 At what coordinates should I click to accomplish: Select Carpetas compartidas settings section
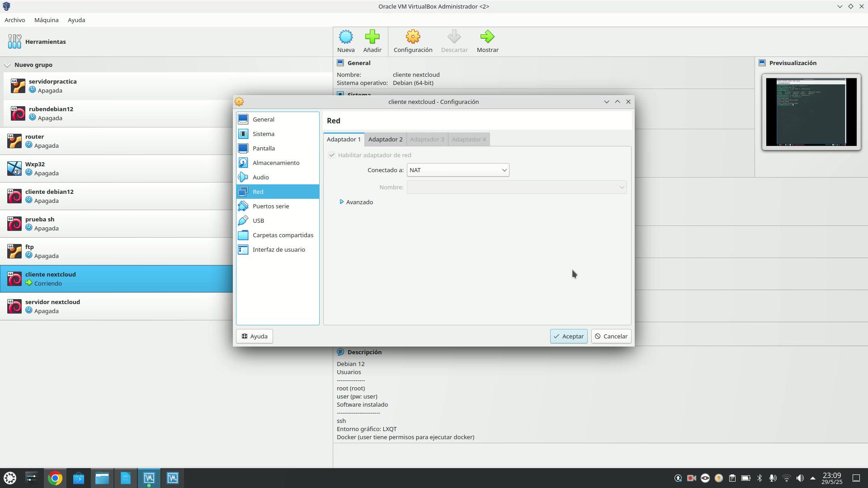point(283,235)
